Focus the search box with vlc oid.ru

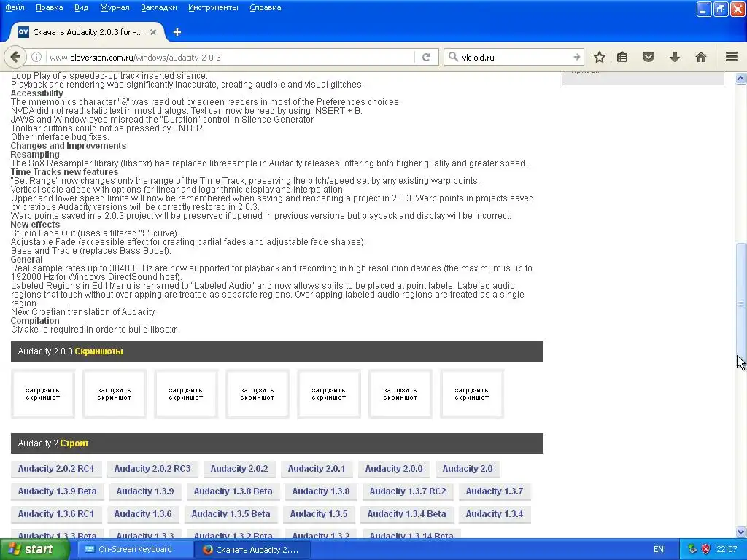tap(514, 57)
